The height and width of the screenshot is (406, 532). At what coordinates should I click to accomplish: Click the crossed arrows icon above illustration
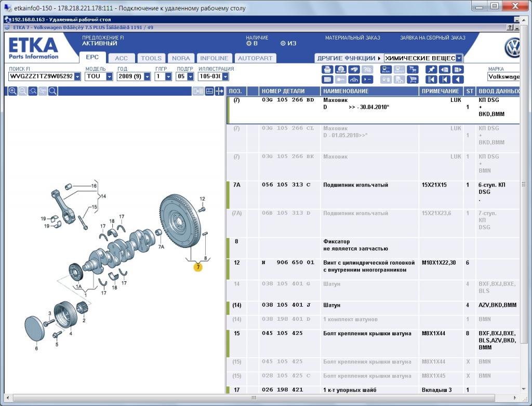219,91
